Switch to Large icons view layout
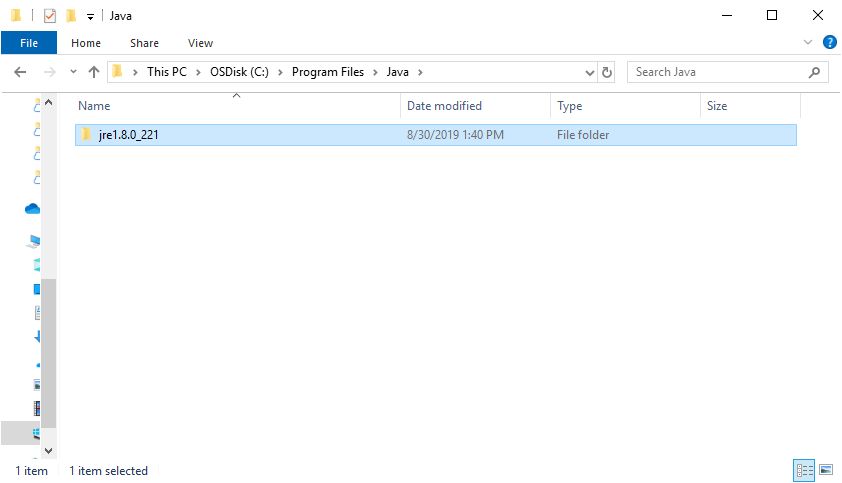 point(826,469)
